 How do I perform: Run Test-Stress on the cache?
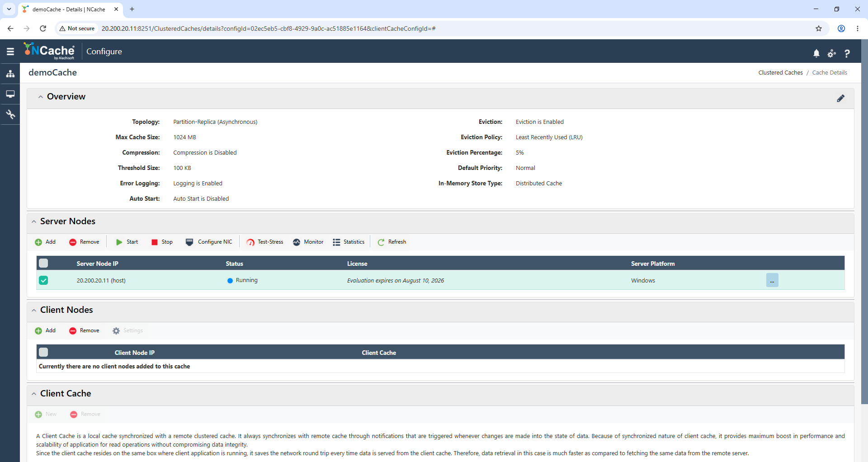pyautogui.click(x=265, y=242)
